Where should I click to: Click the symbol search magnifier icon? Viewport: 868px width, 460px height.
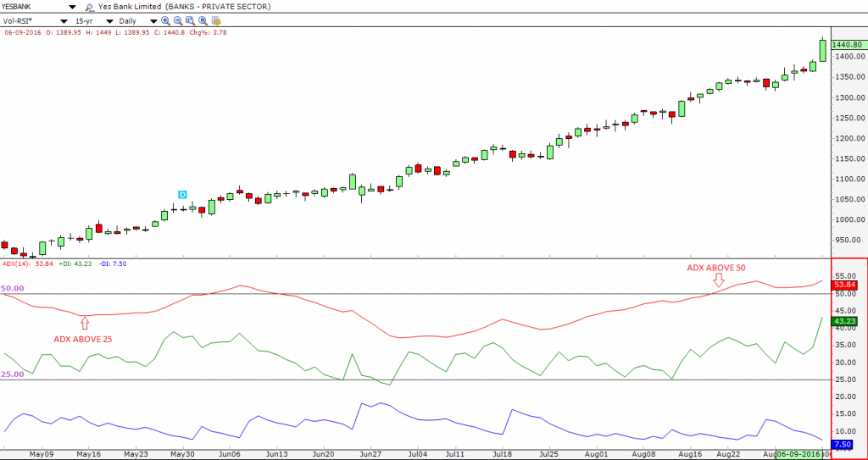(x=89, y=6)
